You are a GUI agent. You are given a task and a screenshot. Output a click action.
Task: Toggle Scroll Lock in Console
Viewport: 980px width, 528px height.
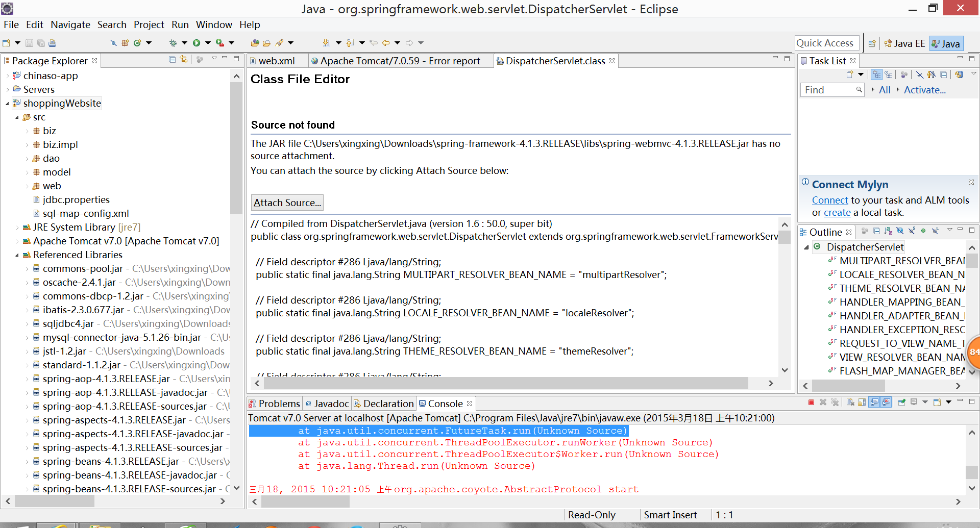tap(862, 403)
